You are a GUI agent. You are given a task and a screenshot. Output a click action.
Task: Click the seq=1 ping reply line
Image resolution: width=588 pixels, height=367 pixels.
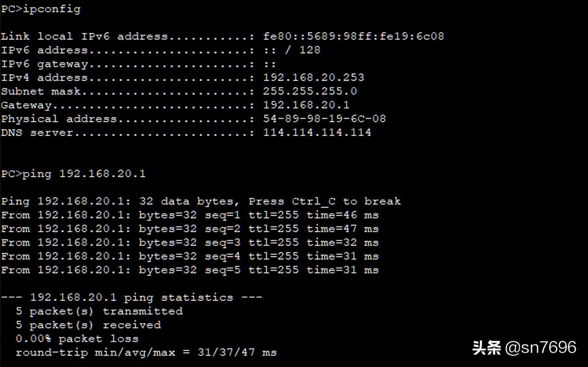coord(190,215)
